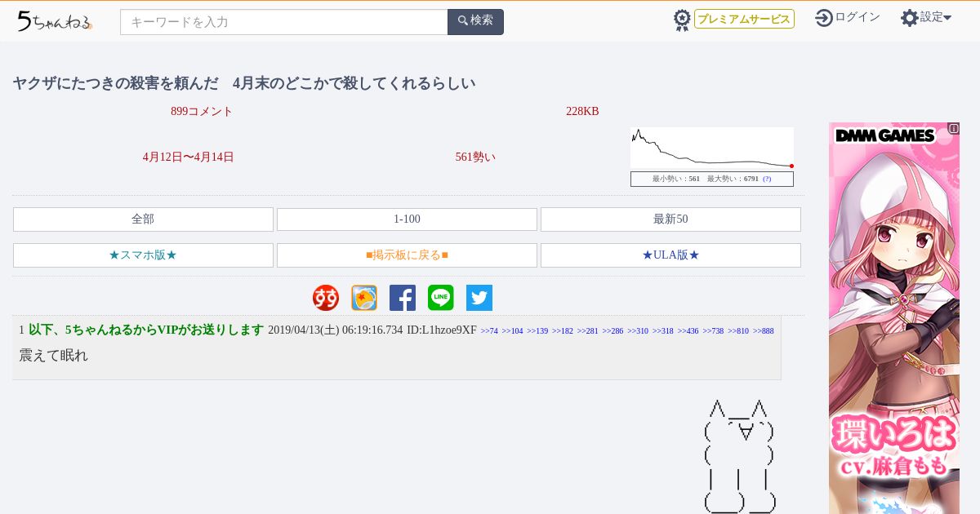Click the 561勢い momentum text
This screenshot has width=980, height=514.
click(x=475, y=157)
